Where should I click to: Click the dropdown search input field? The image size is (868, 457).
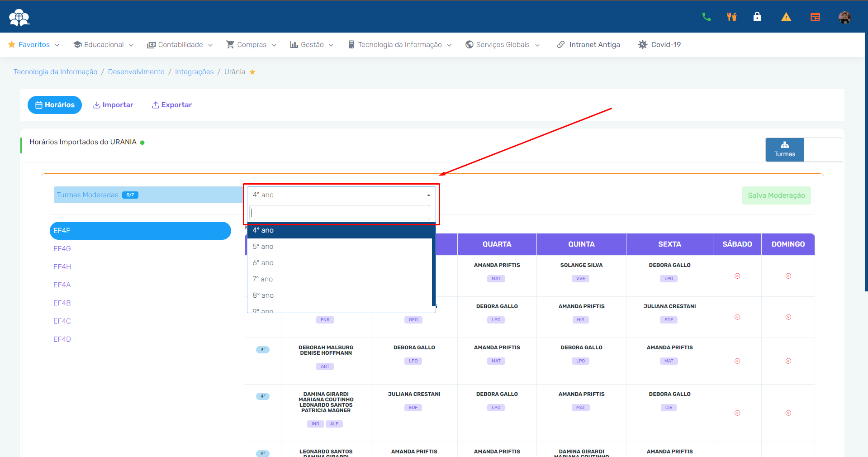[339, 213]
